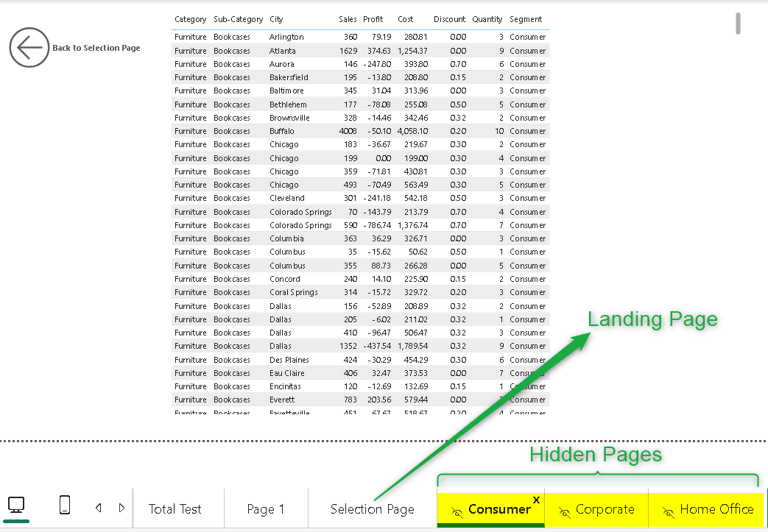Click the back arrow circle icon
Screen dimensions: 768x532
click(x=29, y=48)
